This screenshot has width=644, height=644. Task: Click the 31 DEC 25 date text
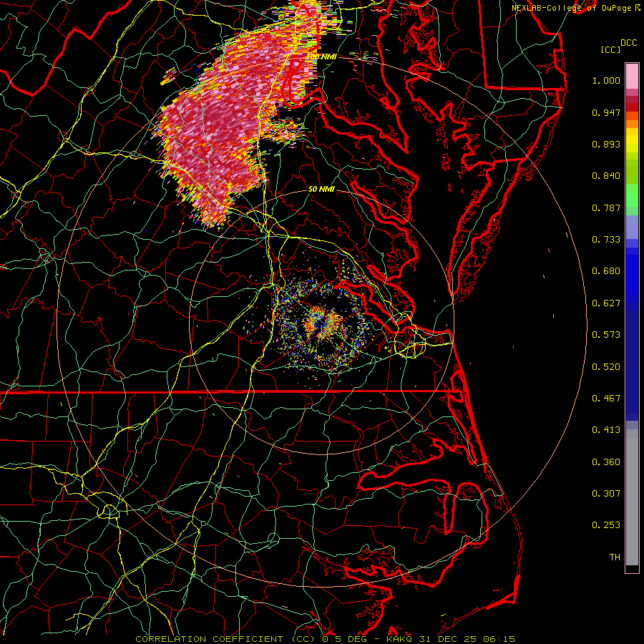tap(448, 639)
